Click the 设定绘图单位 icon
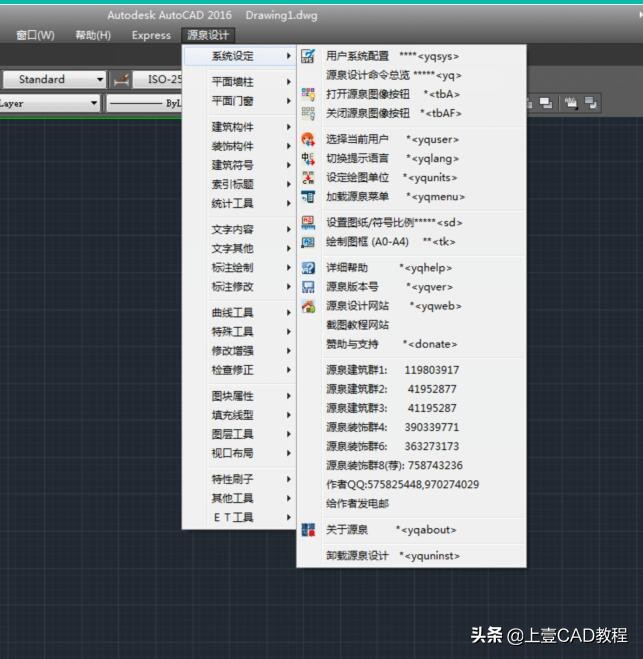The height and width of the screenshot is (659, 643). [x=308, y=178]
